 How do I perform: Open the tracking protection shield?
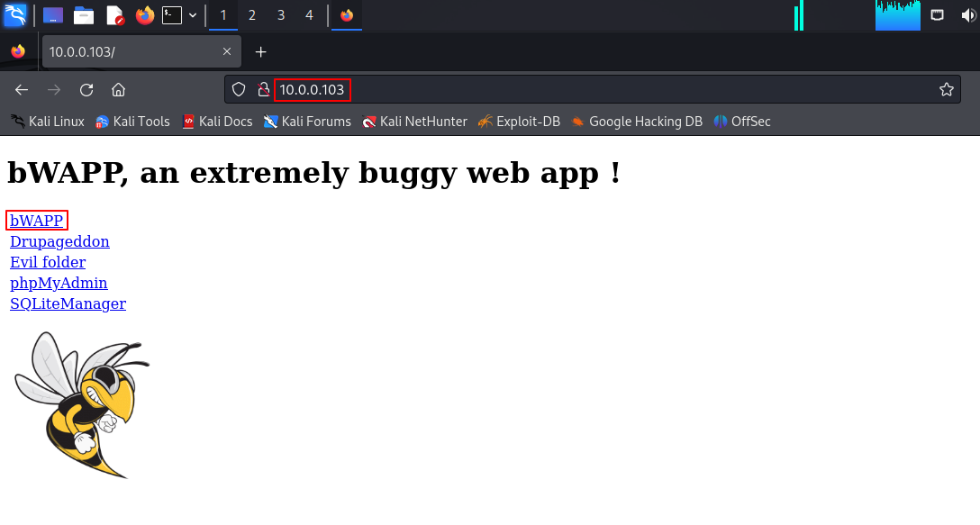[238, 89]
